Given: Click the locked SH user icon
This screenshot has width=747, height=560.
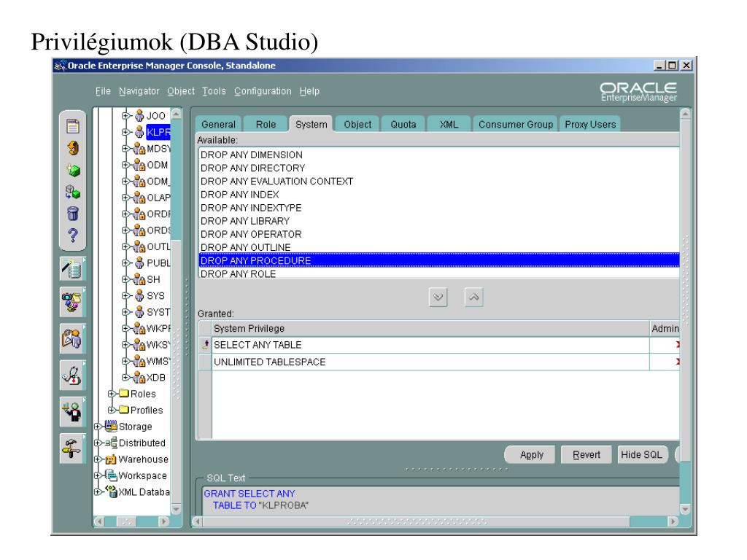Looking at the screenshot, I should coord(139,279).
